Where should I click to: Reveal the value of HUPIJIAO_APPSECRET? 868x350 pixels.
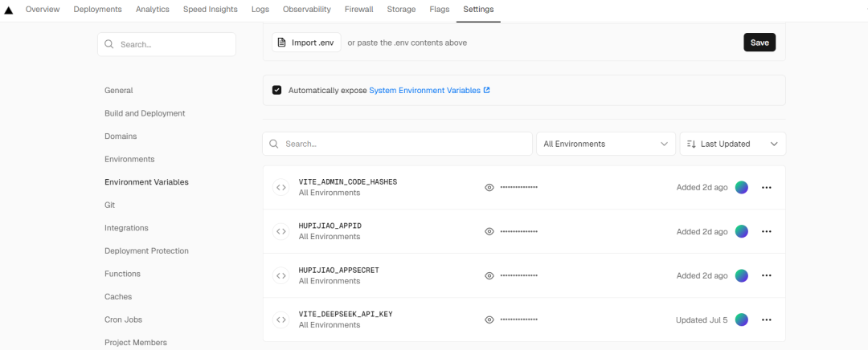tap(489, 275)
